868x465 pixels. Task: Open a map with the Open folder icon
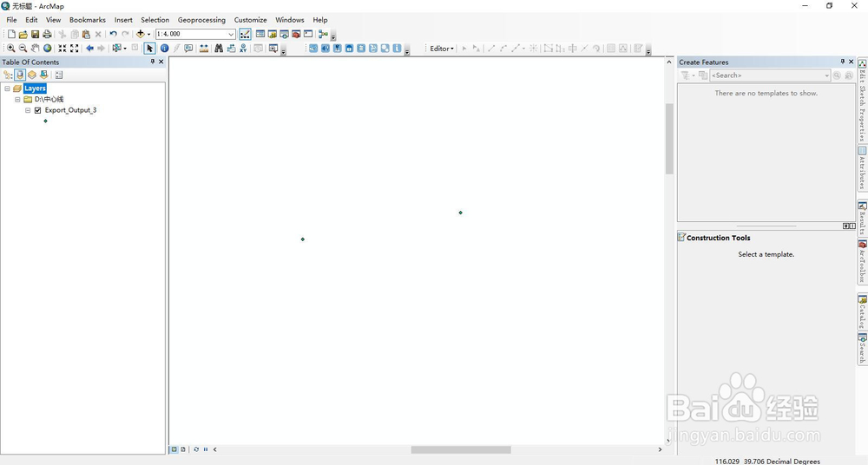pyautogui.click(x=23, y=35)
